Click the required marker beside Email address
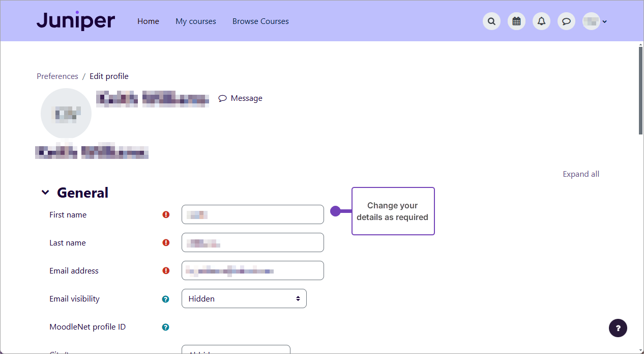This screenshot has height=354, width=644. [x=166, y=271]
